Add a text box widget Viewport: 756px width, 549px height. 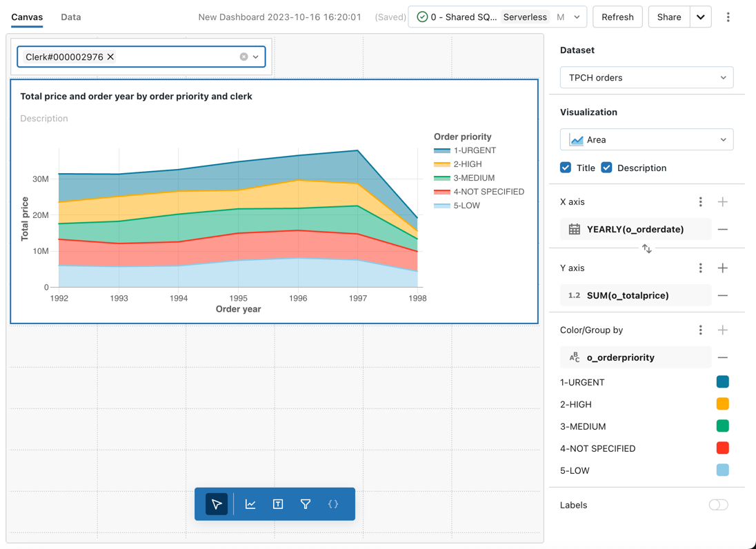click(x=278, y=504)
